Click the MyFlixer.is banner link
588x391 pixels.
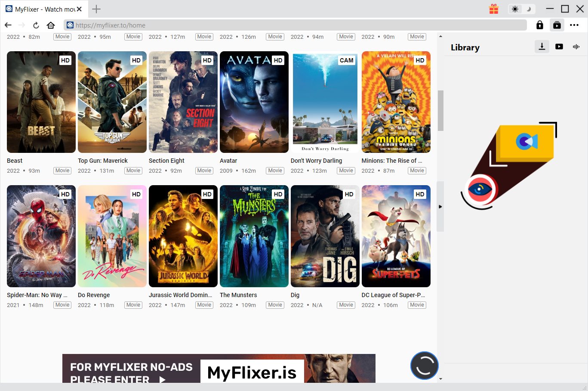[x=252, y=371]
